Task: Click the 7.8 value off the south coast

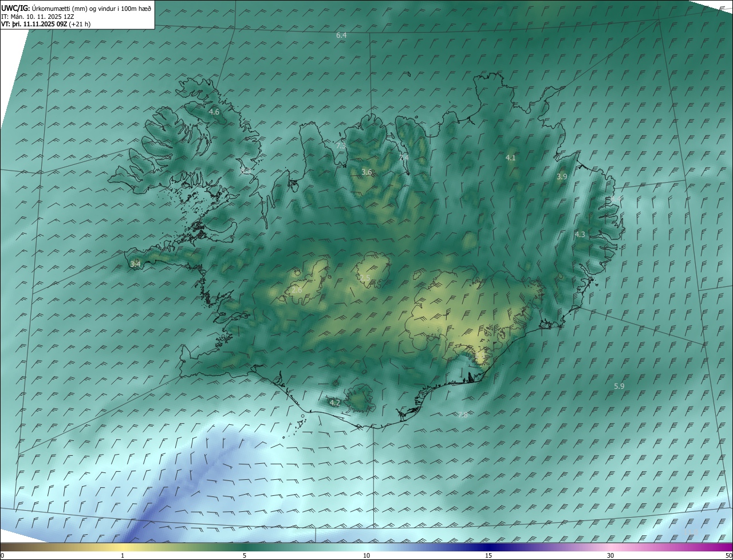Action: coord(463,415)
